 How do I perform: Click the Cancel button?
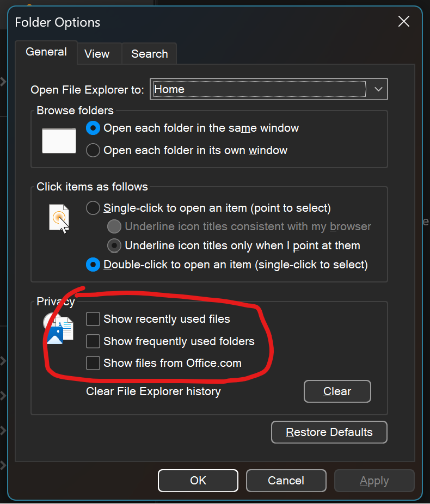286,481
